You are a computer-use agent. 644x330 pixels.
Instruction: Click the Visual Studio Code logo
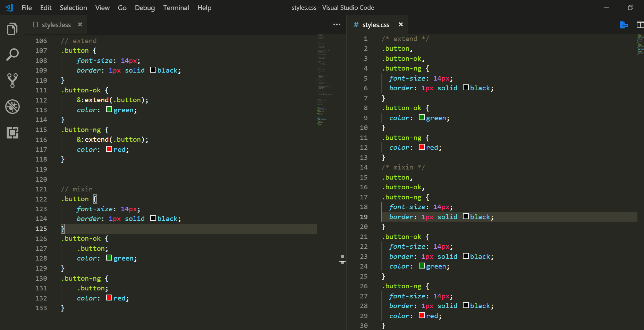(x=8, y=7)
